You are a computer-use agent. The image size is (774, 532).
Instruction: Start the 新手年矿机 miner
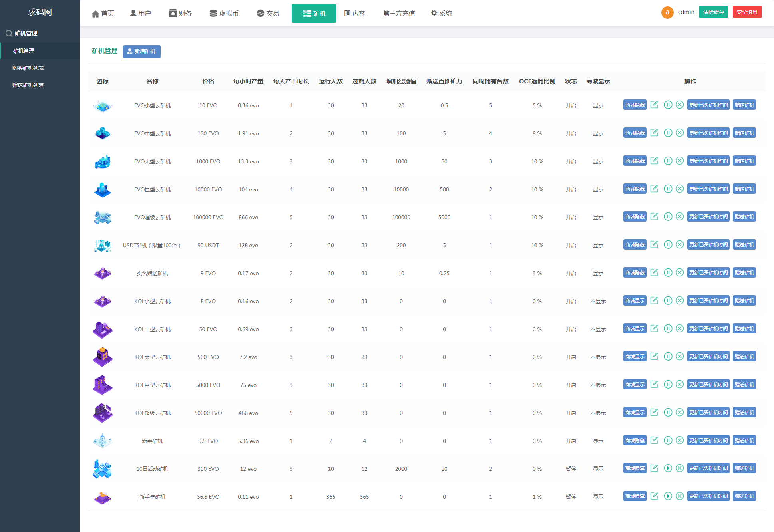point(668,496)
